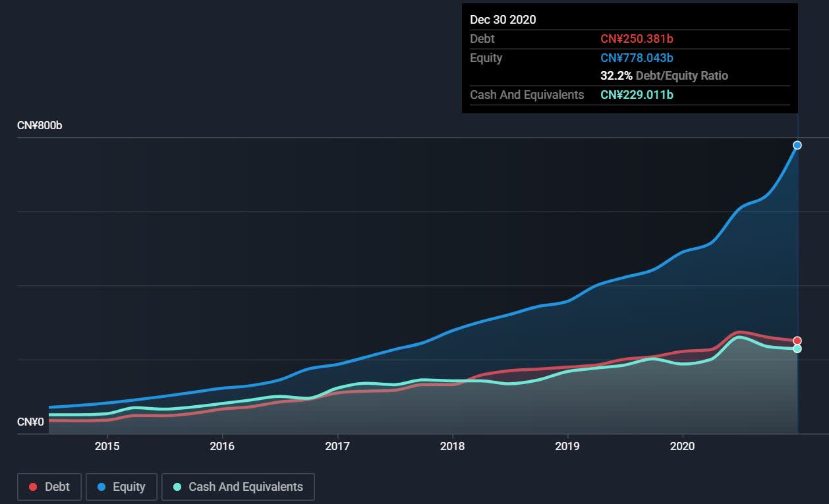Hide the Cash And Equivalents series
The width and height of the screenshot is (829, 504).
(x=238, y=487)
